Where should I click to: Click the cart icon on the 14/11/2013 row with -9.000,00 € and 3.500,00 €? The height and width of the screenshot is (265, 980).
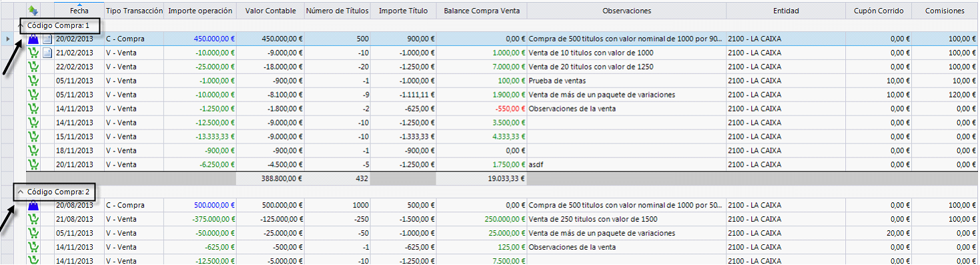(x=33, y=123)
